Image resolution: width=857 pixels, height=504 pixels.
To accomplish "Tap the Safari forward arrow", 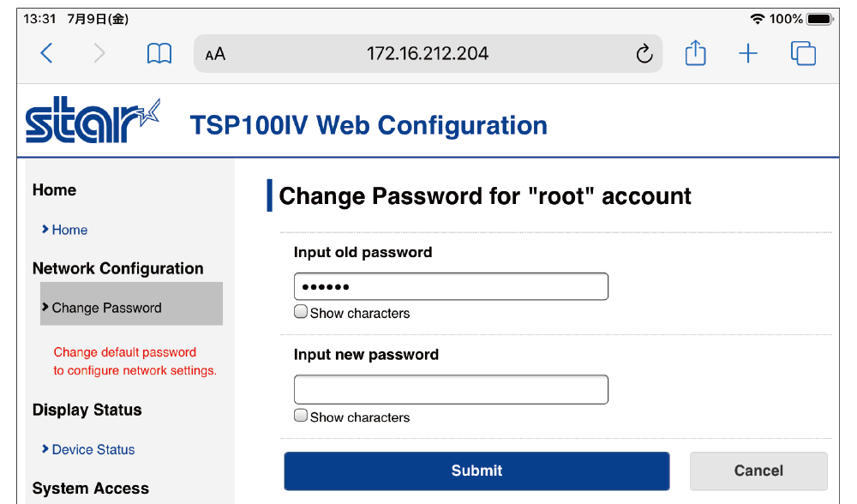I will point(99,54).
